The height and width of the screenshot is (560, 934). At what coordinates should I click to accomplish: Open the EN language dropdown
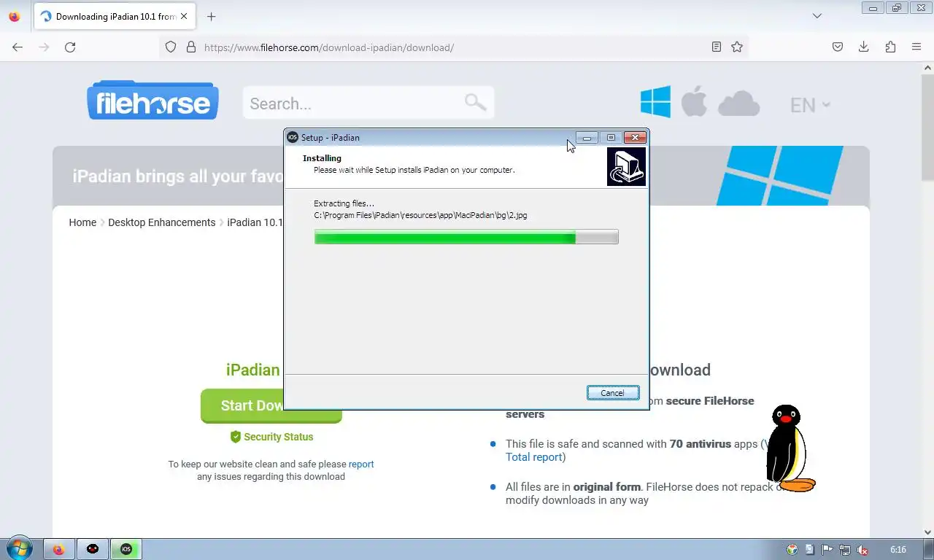tap(810, 105)
